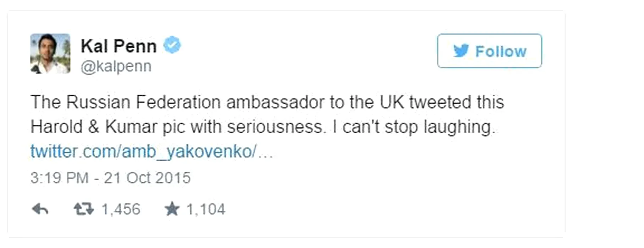Open Kal Penn's profile photo
Viewport: 644px width, 248px height.
pyautogui.click(x=50, y=53)
